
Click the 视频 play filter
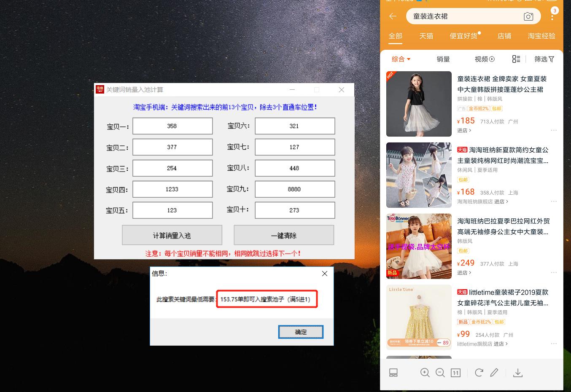(485, 59)
